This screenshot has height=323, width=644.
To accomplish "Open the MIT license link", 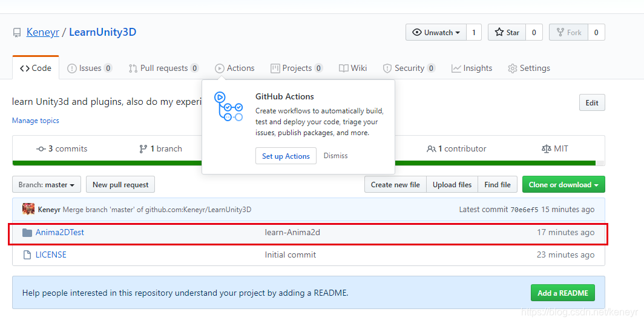I will [555, 148].
